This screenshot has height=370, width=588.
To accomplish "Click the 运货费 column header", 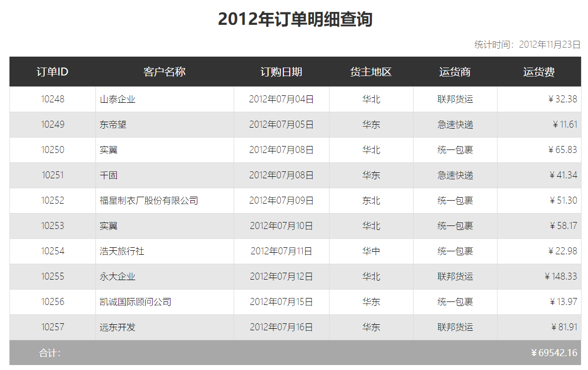I will pos(539,72).
